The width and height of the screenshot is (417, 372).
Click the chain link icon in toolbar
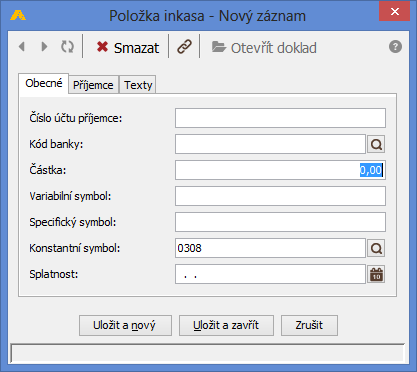[x=184, y=47]
